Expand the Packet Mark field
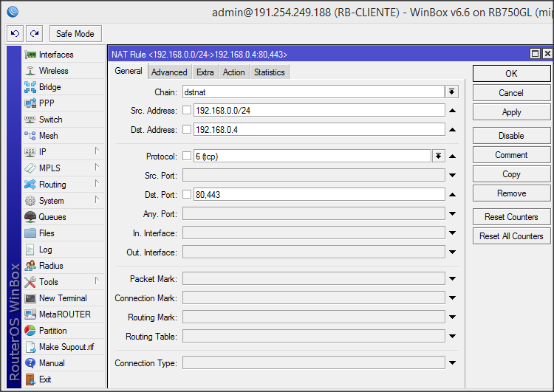Viewport: 554px width, 392px height. pyautogui.click(x=452, y=278)
